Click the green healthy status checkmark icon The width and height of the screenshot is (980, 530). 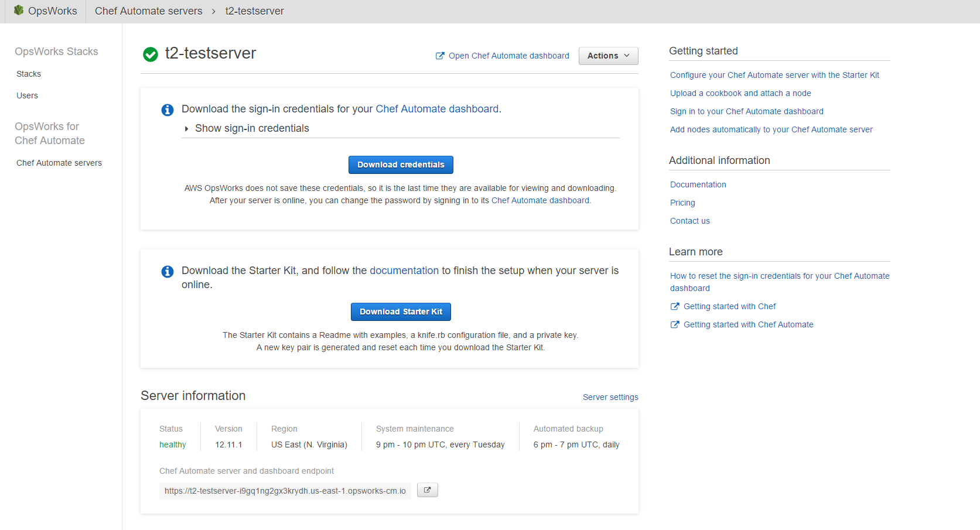click(151, 54)
